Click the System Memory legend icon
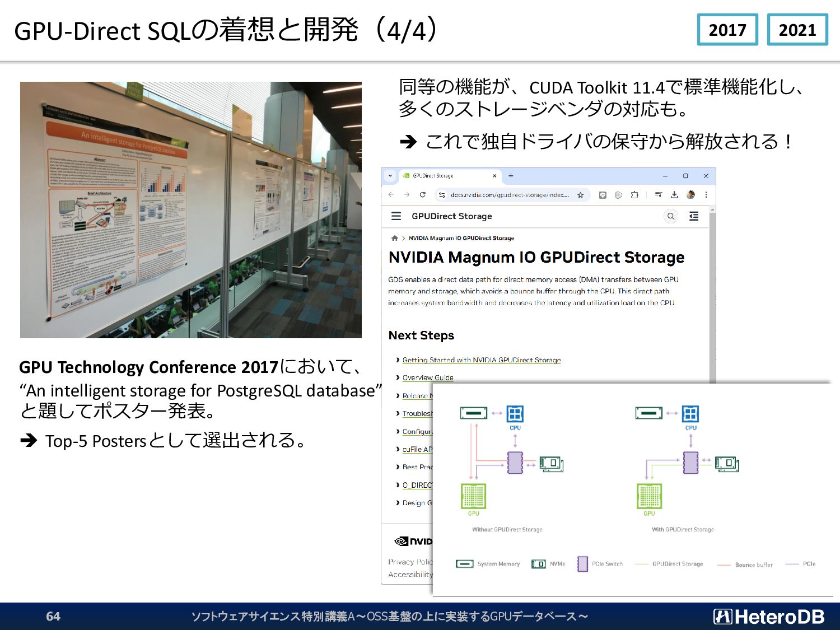Screen dimensions: 840x630 465,564
